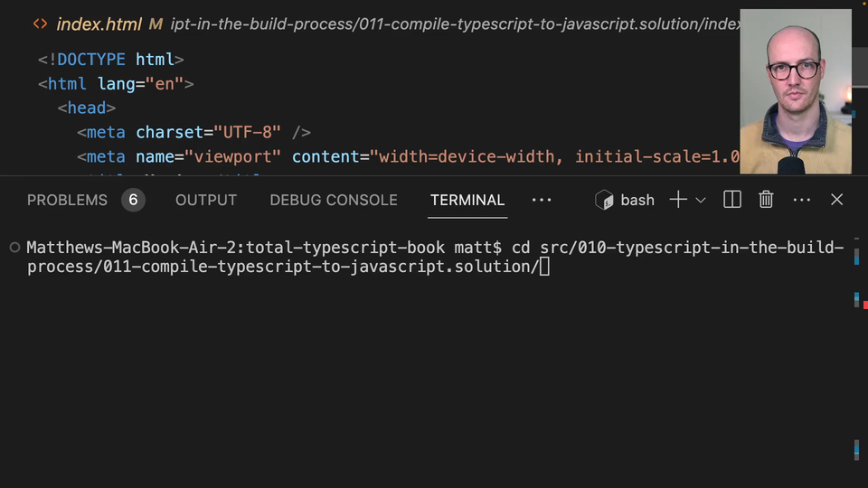Show hidden panel views ellipsis after TERMINAL

542,200
